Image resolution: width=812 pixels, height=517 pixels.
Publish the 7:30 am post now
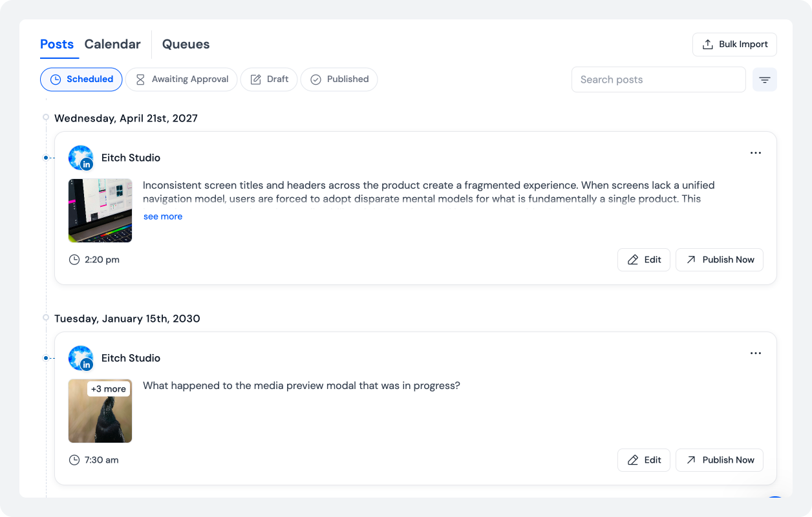click(x=720, y=460)
